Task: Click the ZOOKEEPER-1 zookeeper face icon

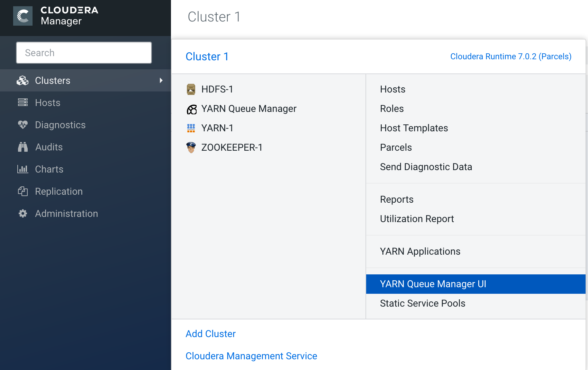Action: point(191,148)
